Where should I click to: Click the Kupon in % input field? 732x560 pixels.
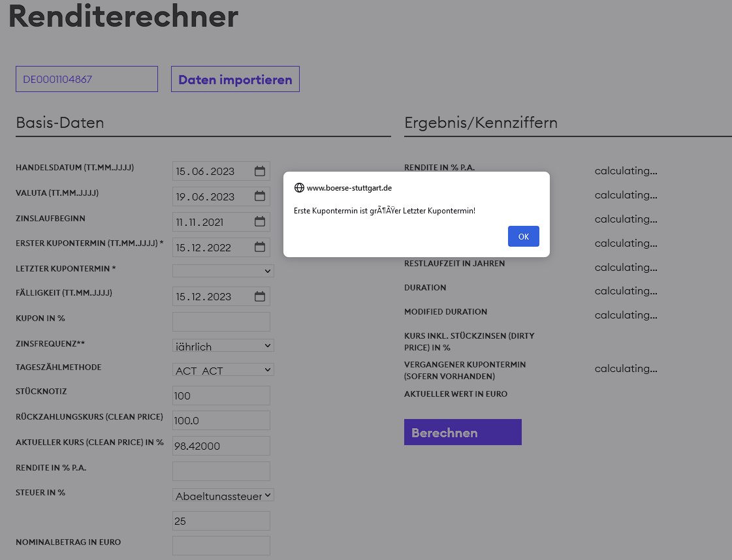point(221,322)
